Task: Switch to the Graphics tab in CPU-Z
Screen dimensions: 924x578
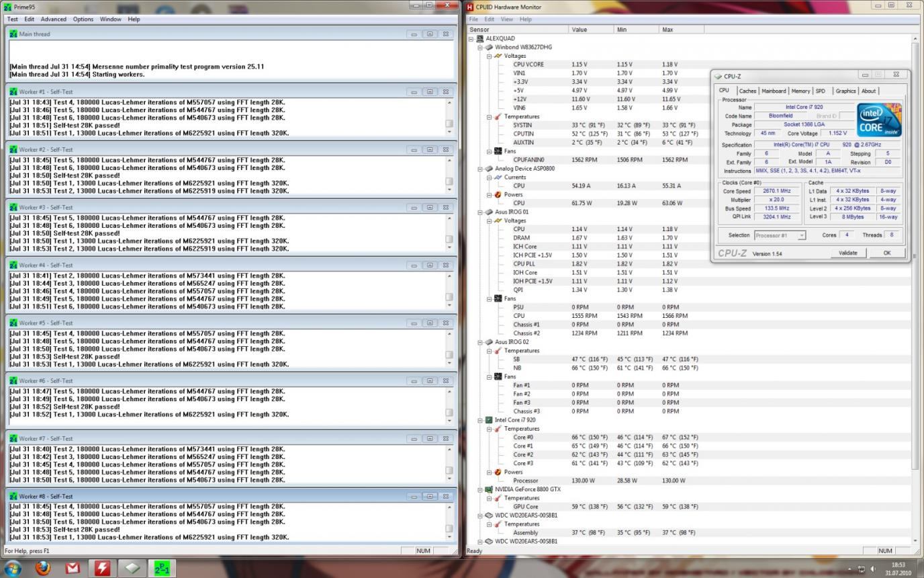Action: pyautogui.click(x=845, y=91)
